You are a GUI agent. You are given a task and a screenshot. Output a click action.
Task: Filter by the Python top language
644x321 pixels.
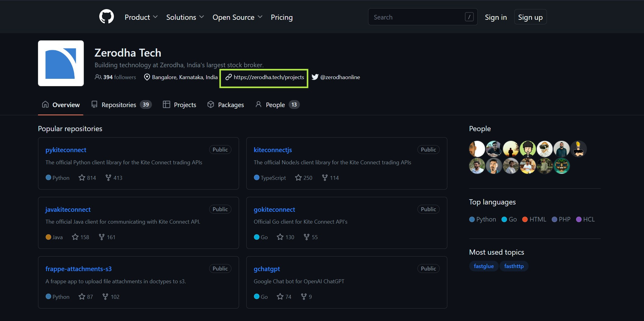coord(483,219)
